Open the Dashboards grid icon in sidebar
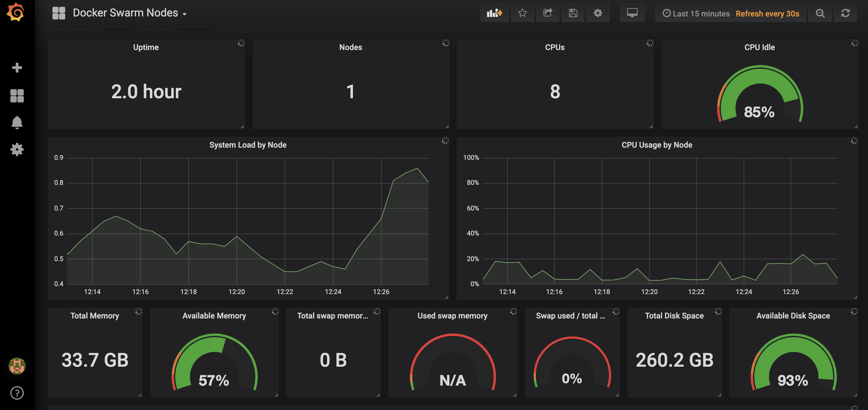The image size is (868, 410). click(x=17, y=96)
